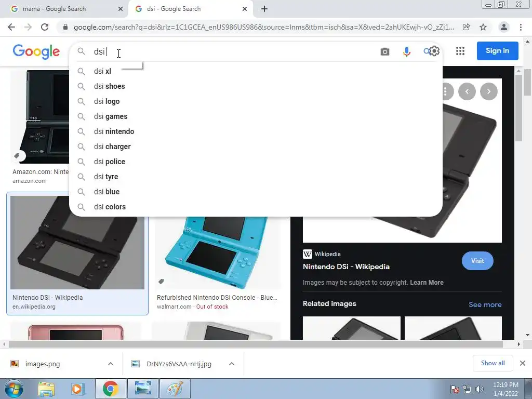Show next image in preview panel
This screenshot has width=532, height=399.
click(x=488, y=91)
